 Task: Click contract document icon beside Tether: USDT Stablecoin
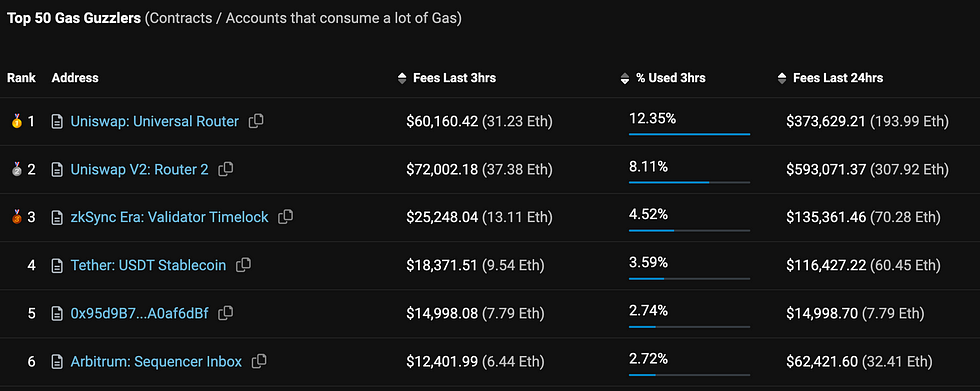point(58,265)
